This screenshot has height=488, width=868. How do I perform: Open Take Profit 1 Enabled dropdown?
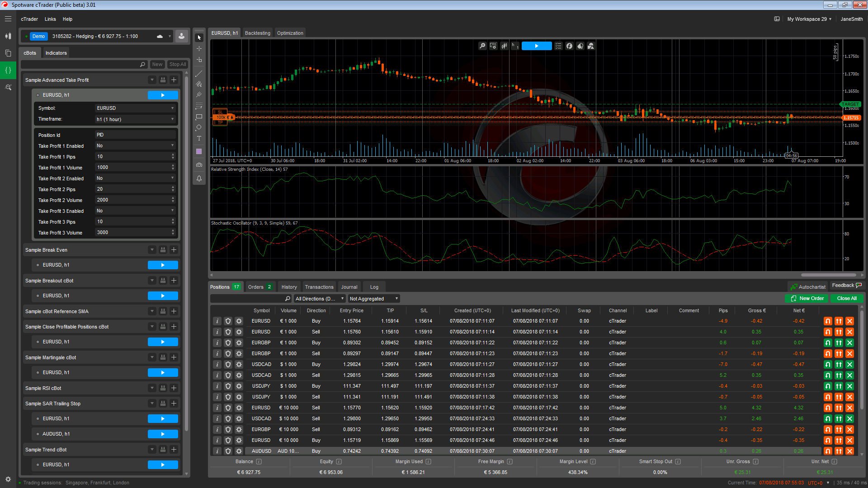click(x=135, y=146)
